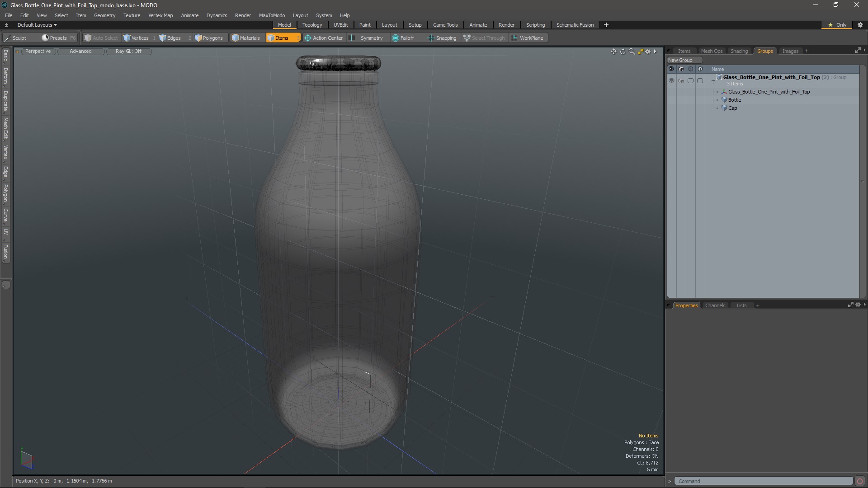Enable Snapping tool
The width and height of the screenshot is (868, 488).
point(442,38)
